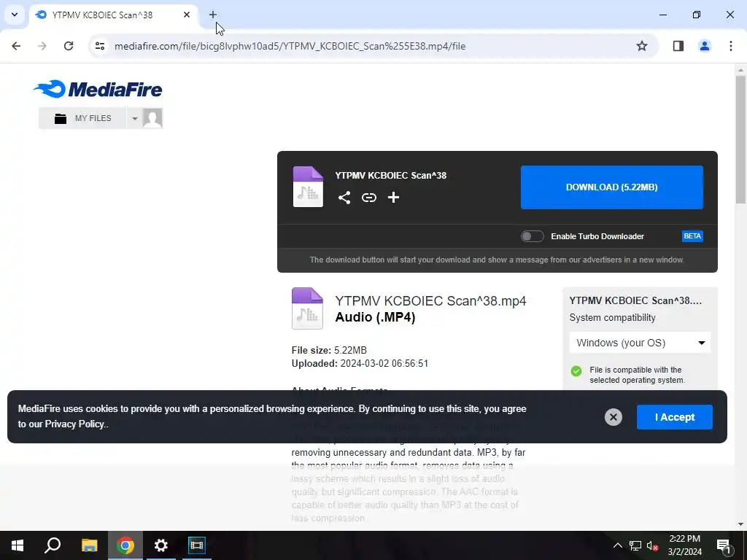Open a new tab with plus button
Image resolution: width=747 pixels, height=560 pixels.
pos(213,15)
